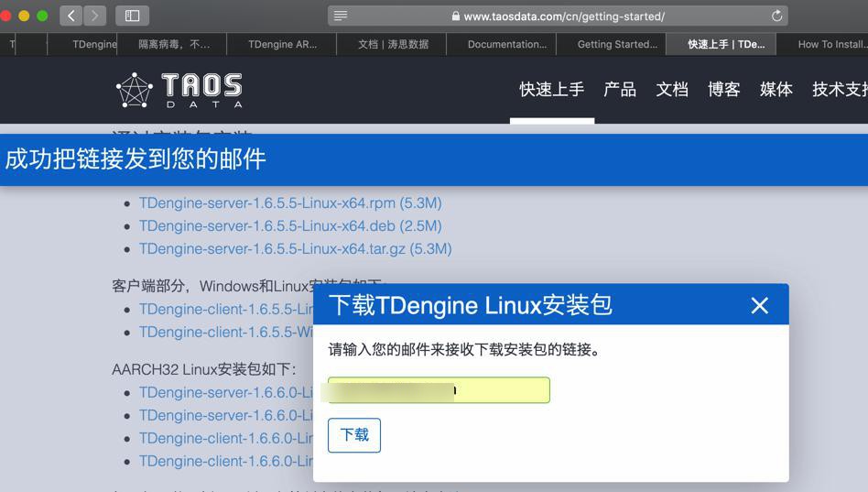Switch to the TDengine tab
The image size is (868, 492).
tap(83, 44)
